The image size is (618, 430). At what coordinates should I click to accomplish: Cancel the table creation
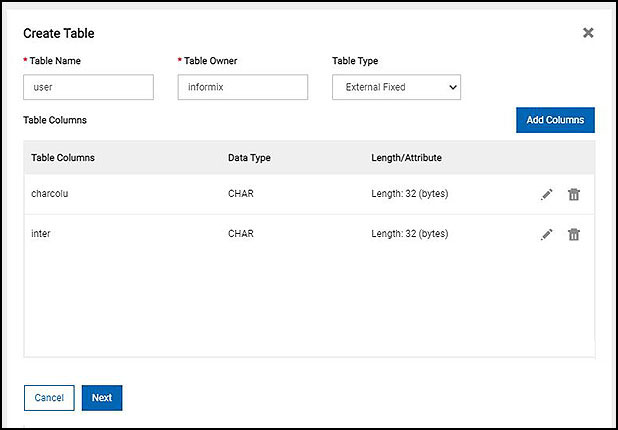coord(49,397)
